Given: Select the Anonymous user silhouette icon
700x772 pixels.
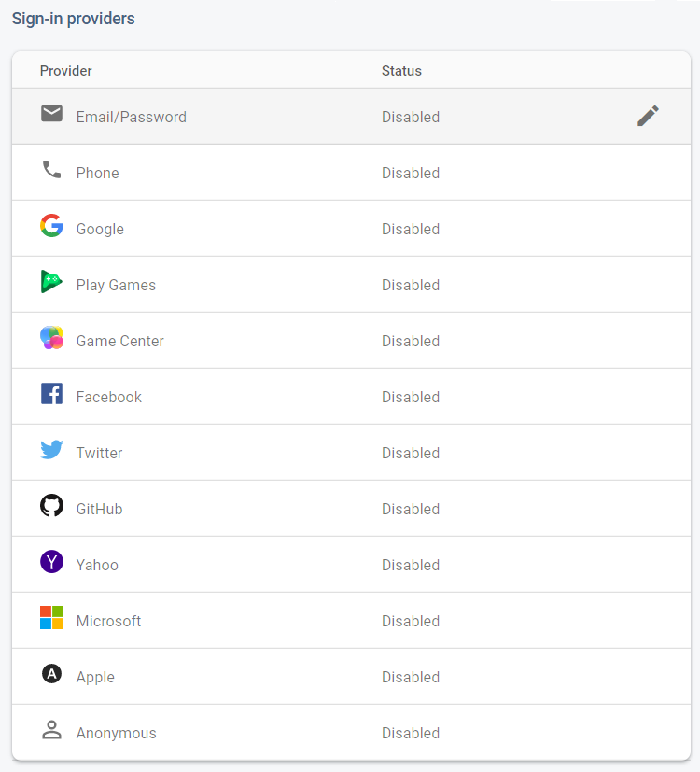Looking at the screenshot, I should (52, 733).
